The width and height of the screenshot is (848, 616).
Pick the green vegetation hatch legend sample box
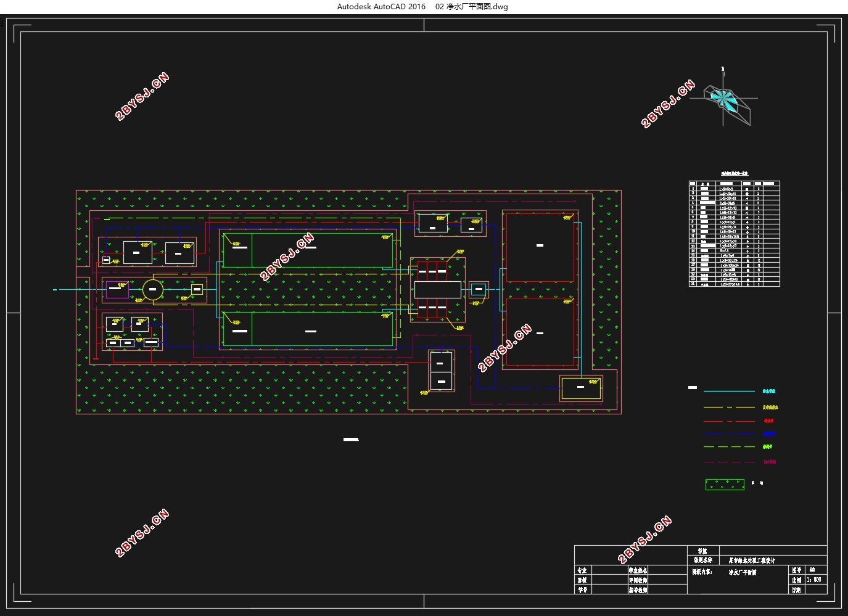(725, 485)
